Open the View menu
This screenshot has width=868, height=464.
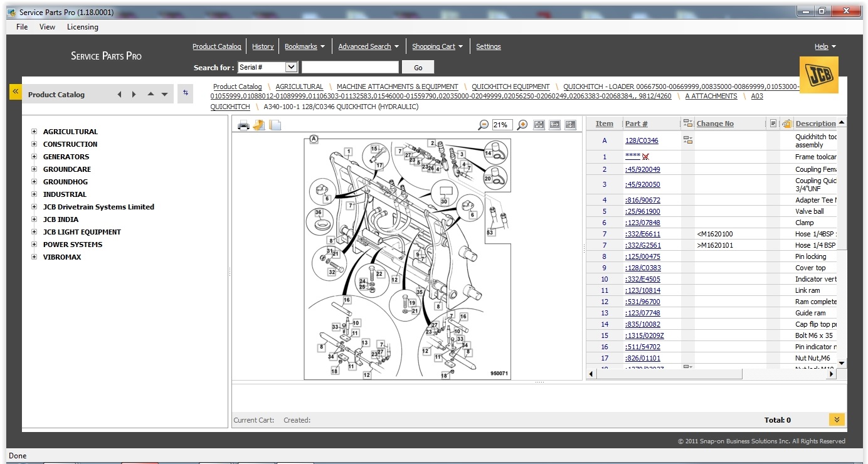(47, 27)
